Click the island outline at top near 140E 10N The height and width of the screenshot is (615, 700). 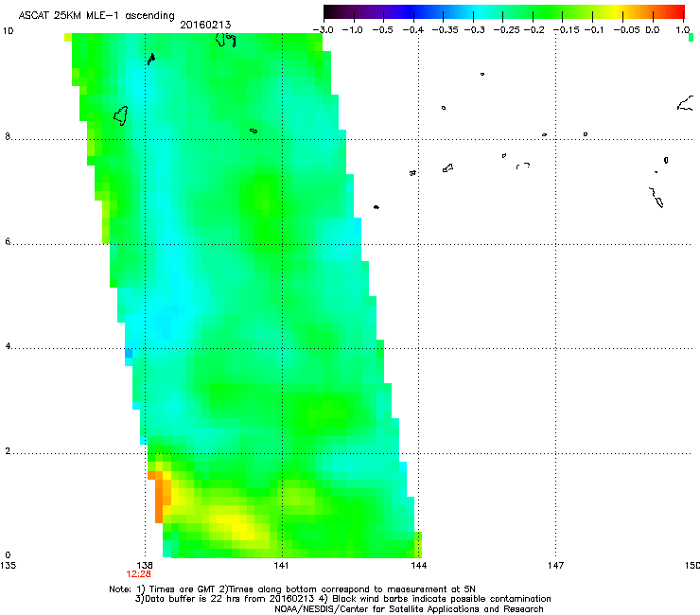(225, 40)
